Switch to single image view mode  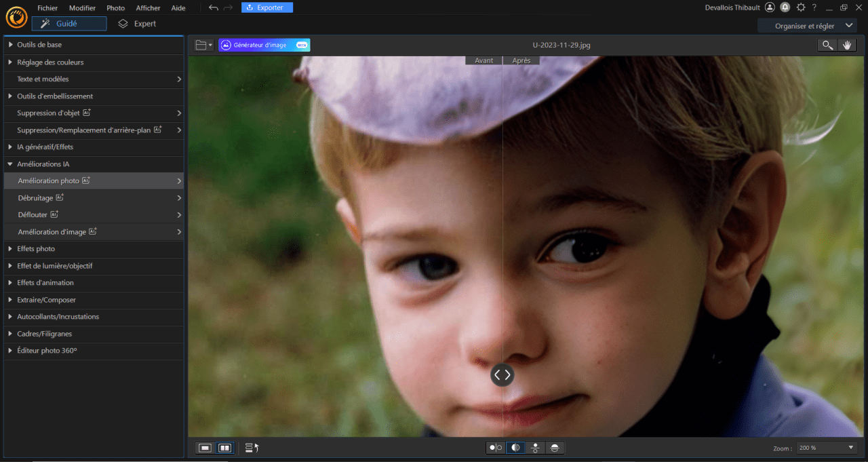(x=205, y=448)
